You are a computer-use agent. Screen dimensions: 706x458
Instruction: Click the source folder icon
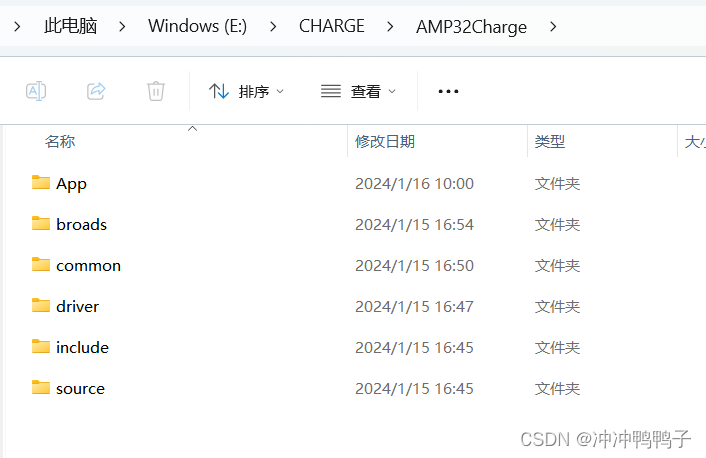[x=41, y=387]
